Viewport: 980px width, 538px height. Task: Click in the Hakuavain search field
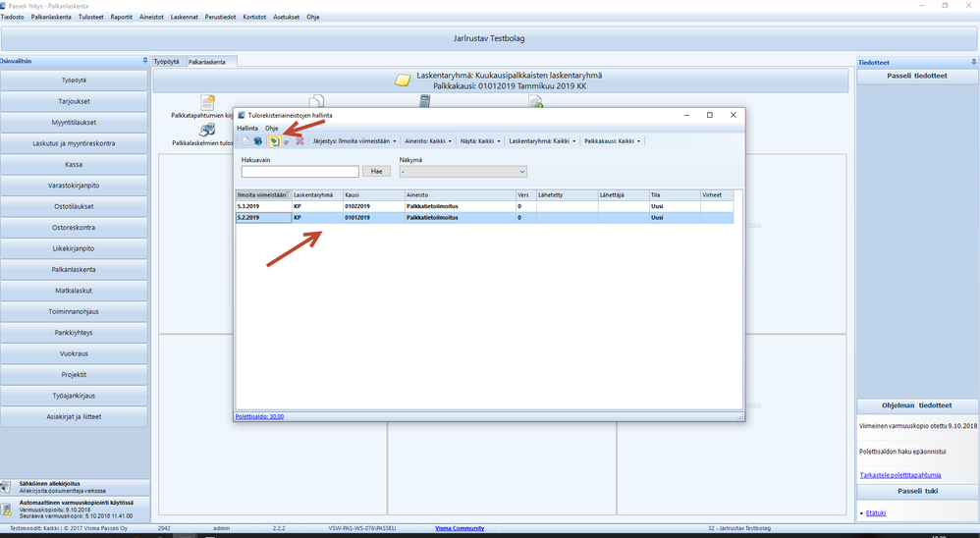click(300, 171)
